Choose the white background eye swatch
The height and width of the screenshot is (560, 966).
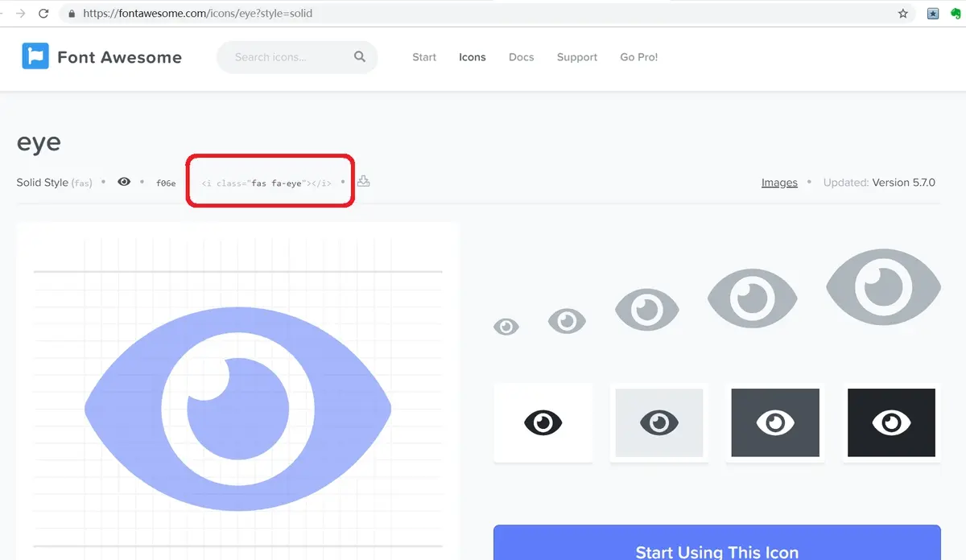pos(543,422)
